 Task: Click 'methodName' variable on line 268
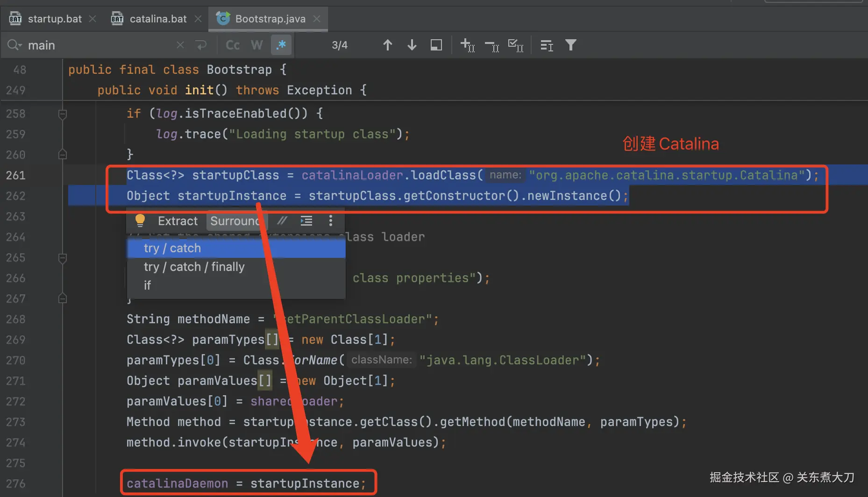[x=213, y=319]
